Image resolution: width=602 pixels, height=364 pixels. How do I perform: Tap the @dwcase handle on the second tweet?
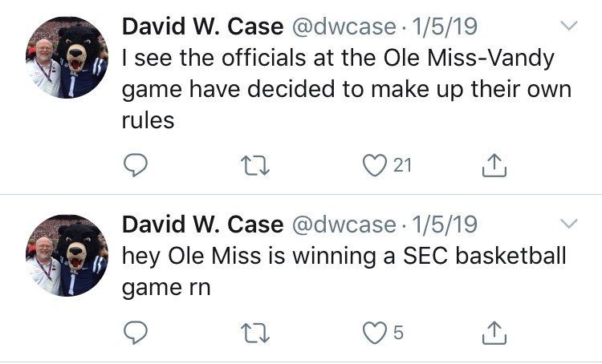pyautogui.click(x=344, y=224)
